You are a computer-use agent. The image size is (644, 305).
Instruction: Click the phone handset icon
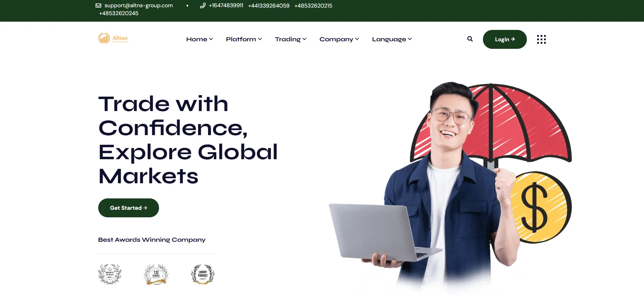[203, 6]
